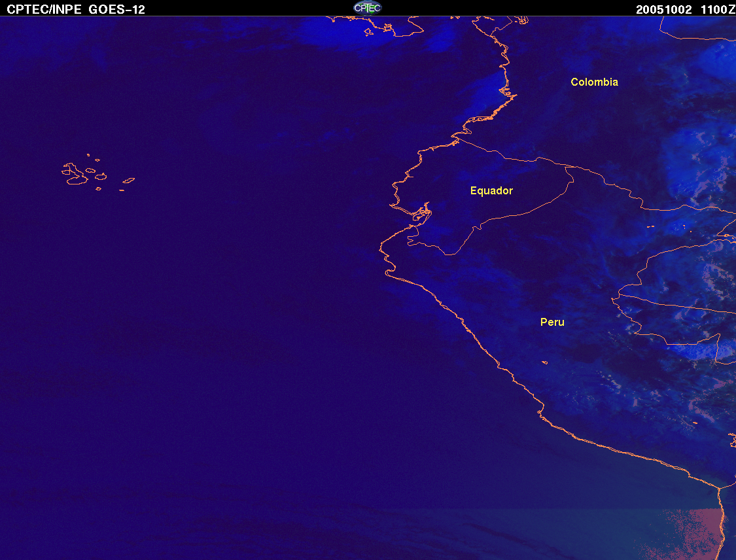Click the 20051002 date stamp

(x=664, y=9)
